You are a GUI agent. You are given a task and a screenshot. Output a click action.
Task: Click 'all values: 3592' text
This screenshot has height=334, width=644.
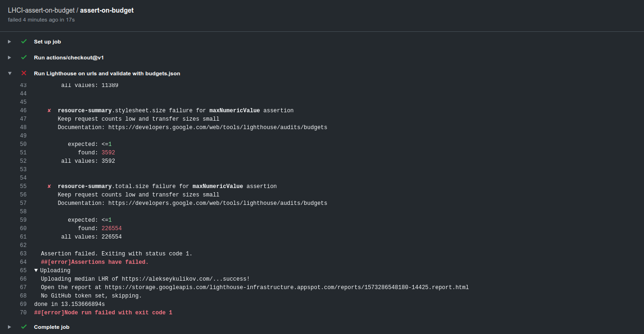[x=88, y=161]
